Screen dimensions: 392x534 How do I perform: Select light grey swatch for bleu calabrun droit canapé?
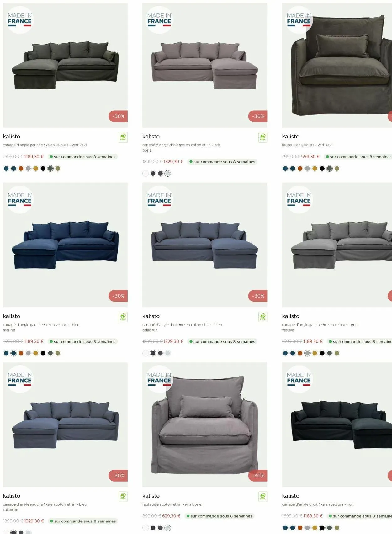tap(168, 353)
